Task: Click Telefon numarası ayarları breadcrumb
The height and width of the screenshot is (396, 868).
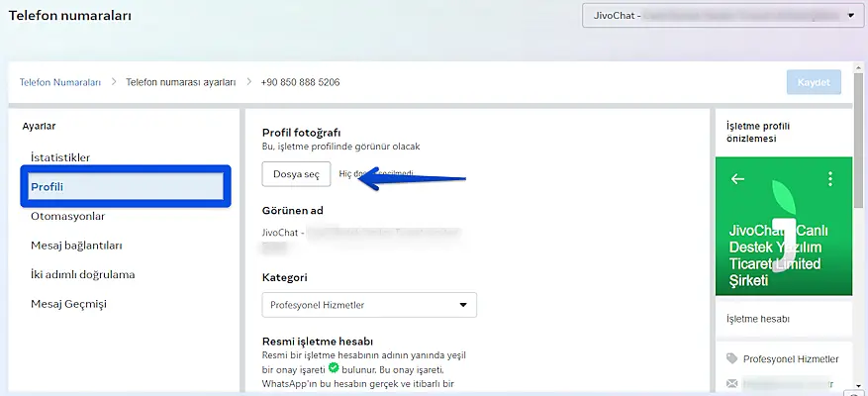Action: (x=181, y=82)
